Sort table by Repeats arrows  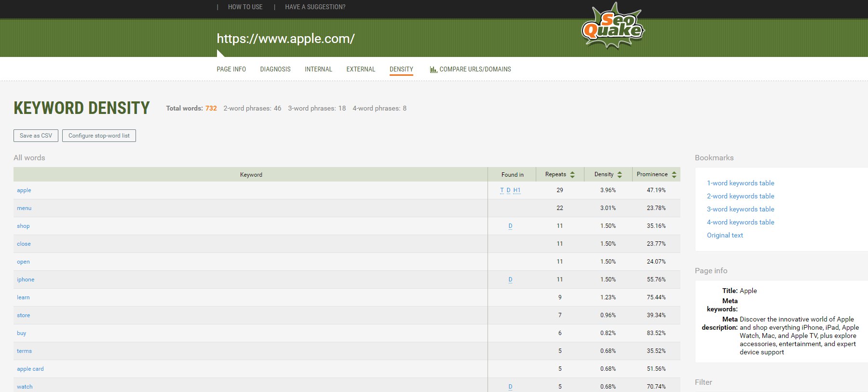(x=572, y=175)
